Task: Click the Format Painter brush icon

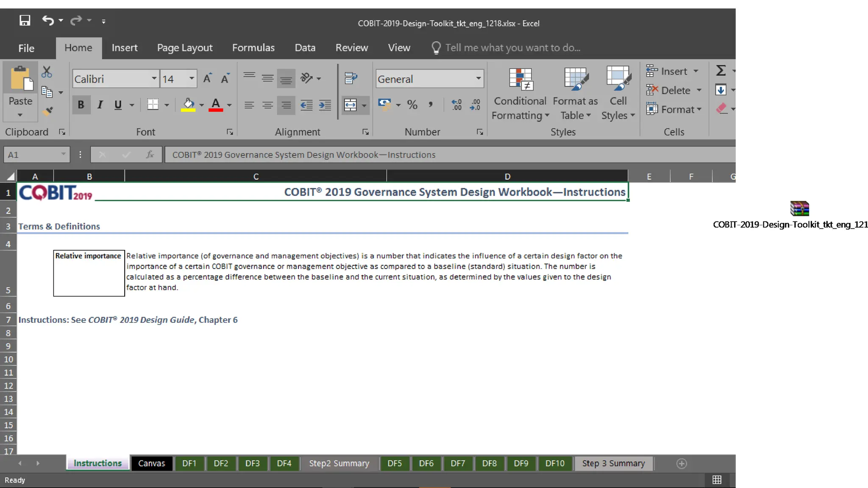Action: tap(47, 111)
